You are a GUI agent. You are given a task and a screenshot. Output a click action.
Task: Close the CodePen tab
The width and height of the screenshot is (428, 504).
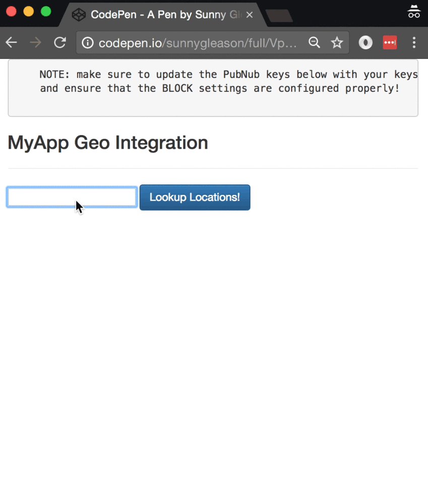coord(249,15)
